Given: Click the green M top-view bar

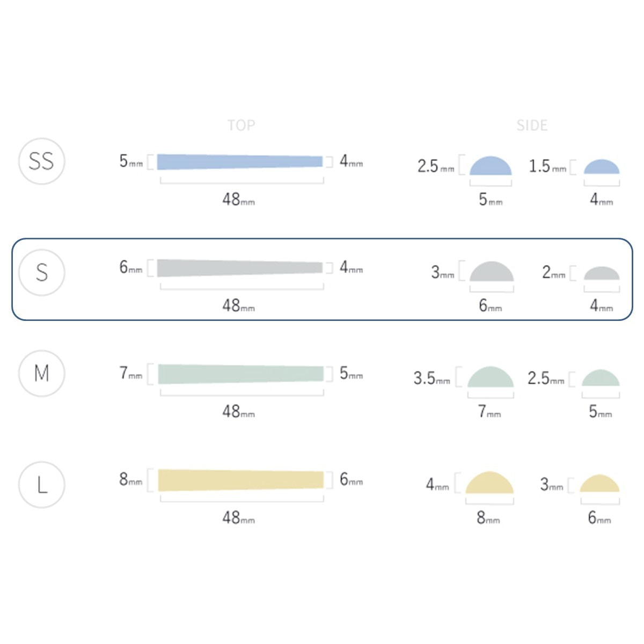Looking at the screenshot, I should tap(241, 374).
